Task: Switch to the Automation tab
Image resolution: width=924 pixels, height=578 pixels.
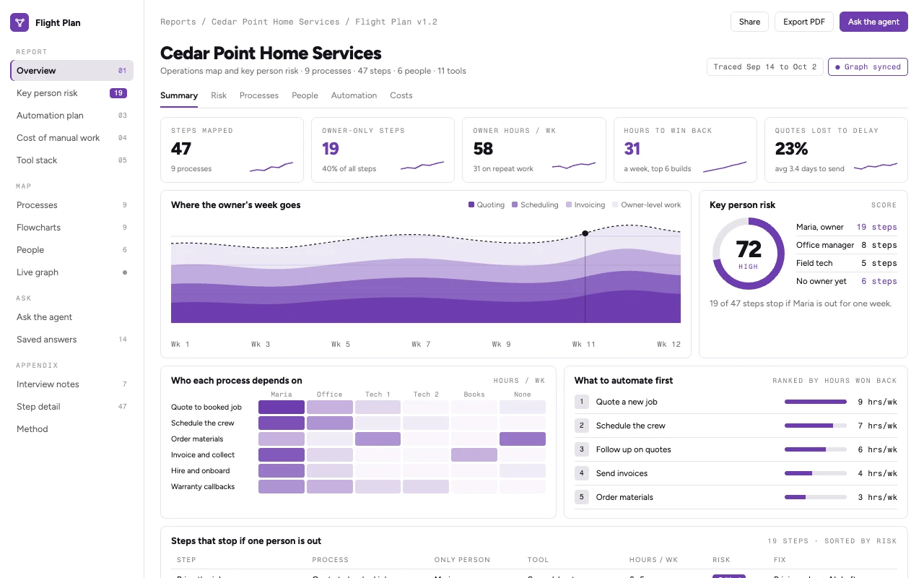Action: pos(354,95)
